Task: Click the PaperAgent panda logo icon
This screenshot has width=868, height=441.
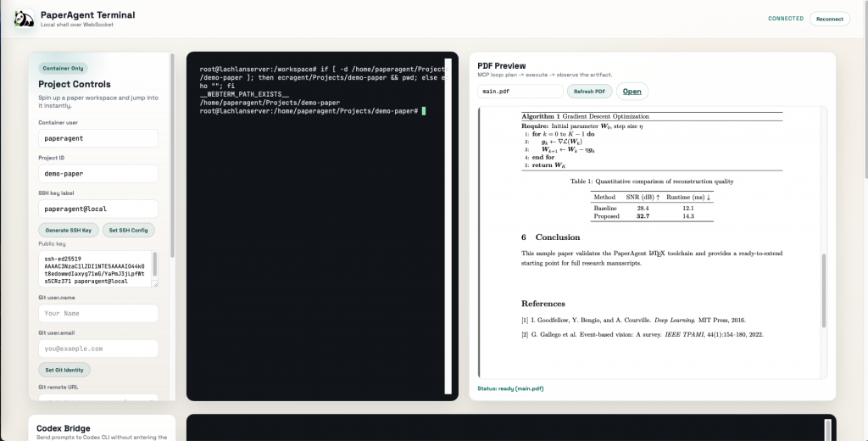Action: pyautogui.click(x=24, y=19)
